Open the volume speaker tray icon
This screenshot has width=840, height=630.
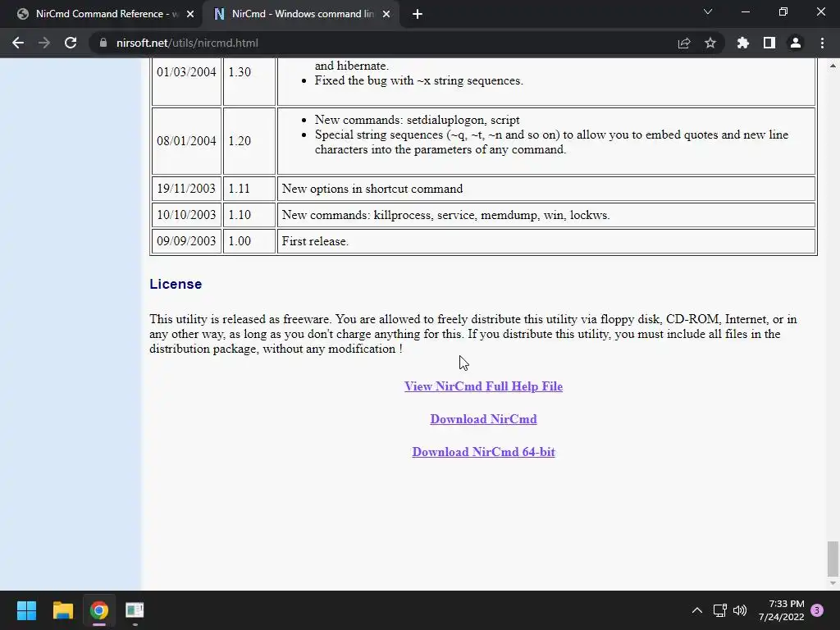point(740,610)
